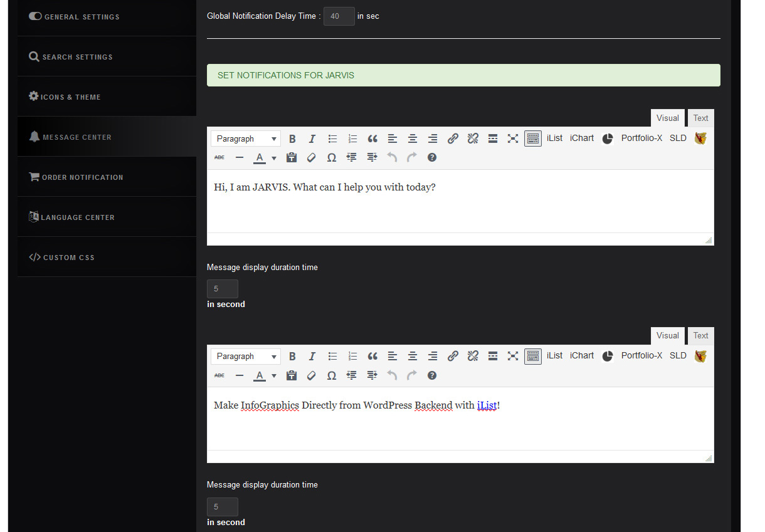
Task: Insert link in the JARVIS greeting editor
Action: point(453,138)
